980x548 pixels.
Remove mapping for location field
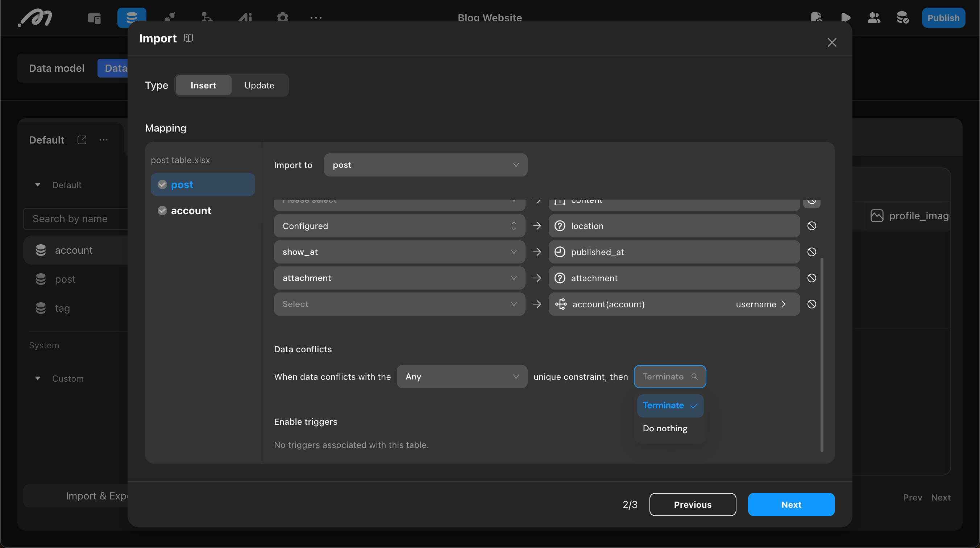[x=811, y=226]
